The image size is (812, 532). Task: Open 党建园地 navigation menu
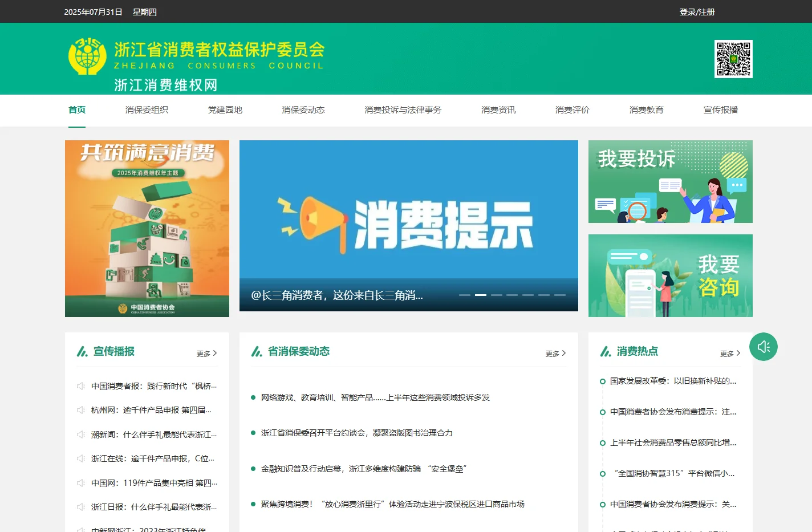click(x=225, y=110)
